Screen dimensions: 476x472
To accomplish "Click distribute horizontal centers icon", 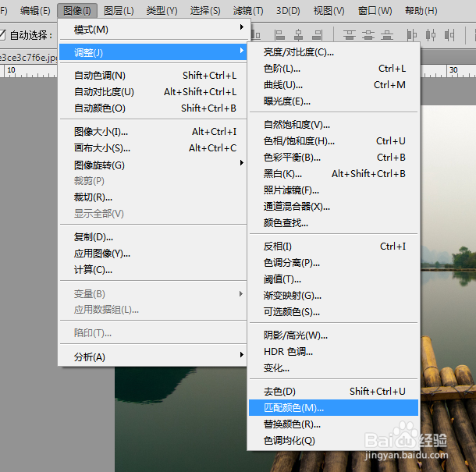I will [431, 35].
